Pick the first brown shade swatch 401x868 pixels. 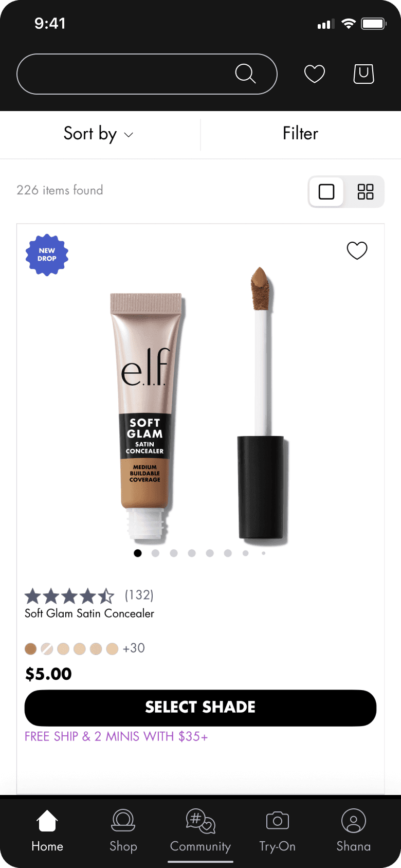point(31,648)
